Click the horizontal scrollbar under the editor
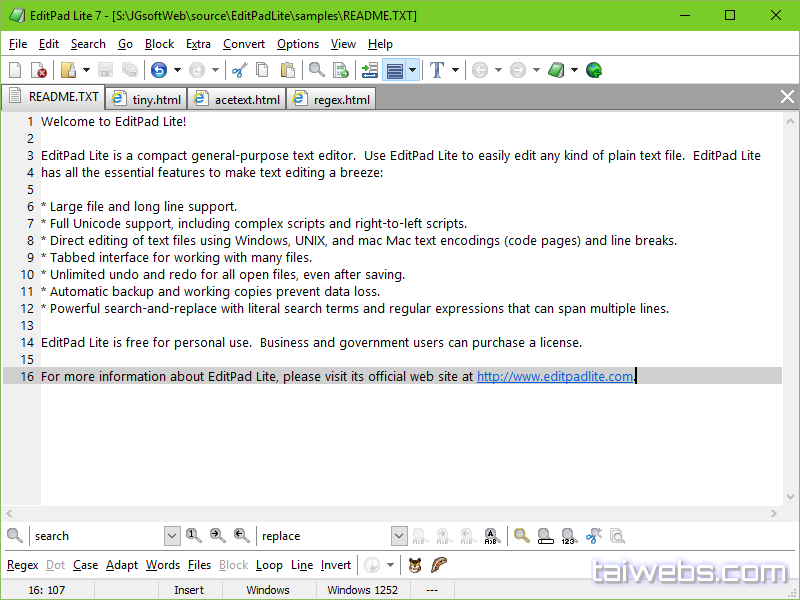 click(390, 513)
